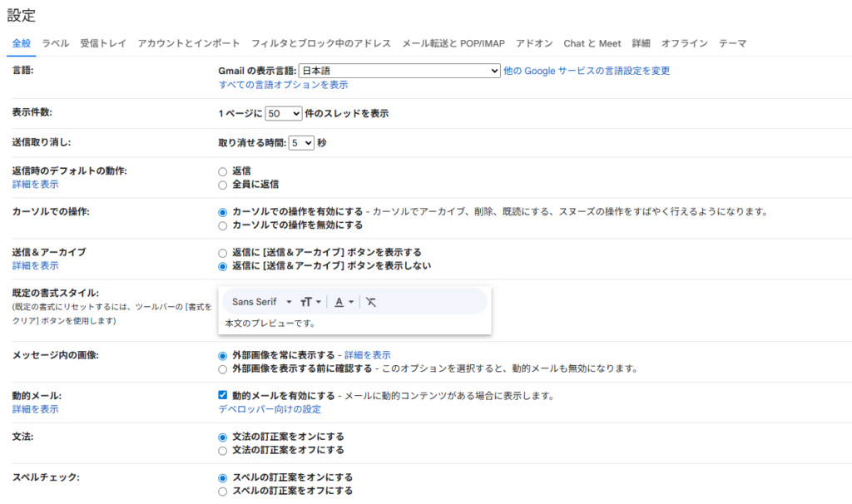
Task: Select スペルの訂正案をオフにする radio button
Action: [x=222, y=491]
